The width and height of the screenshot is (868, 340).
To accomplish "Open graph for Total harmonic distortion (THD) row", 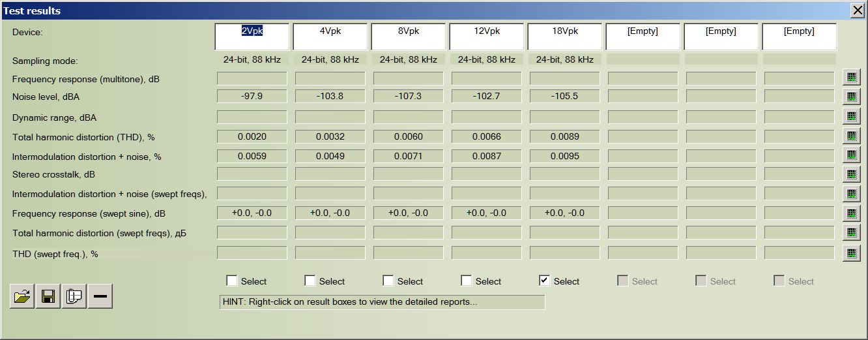I will (x=850, y=136).
